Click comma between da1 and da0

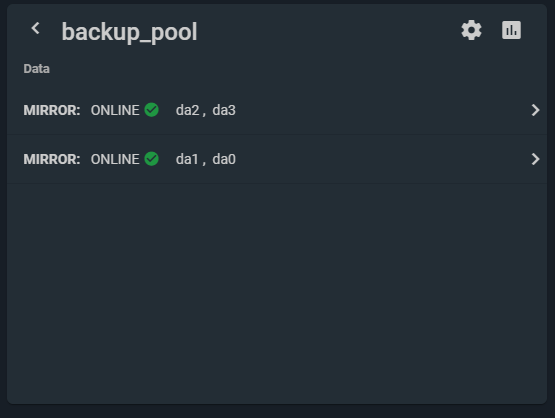(204, 163)
